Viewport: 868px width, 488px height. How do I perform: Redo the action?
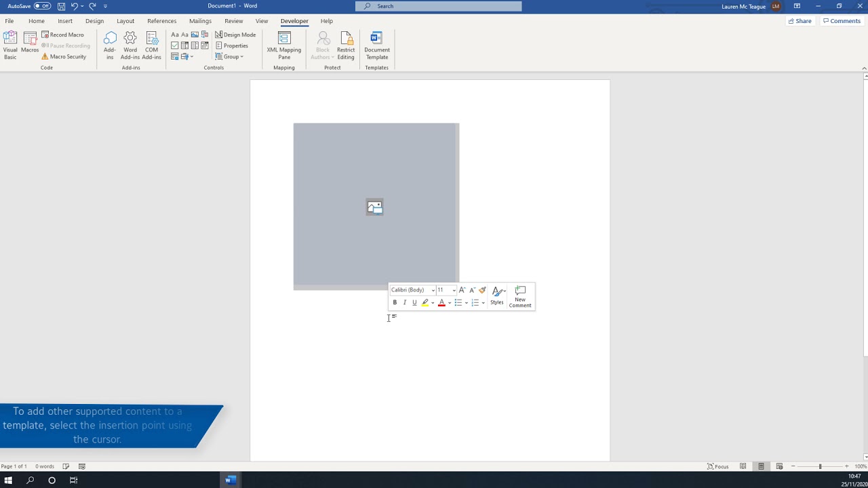click(x=92, y=6)
